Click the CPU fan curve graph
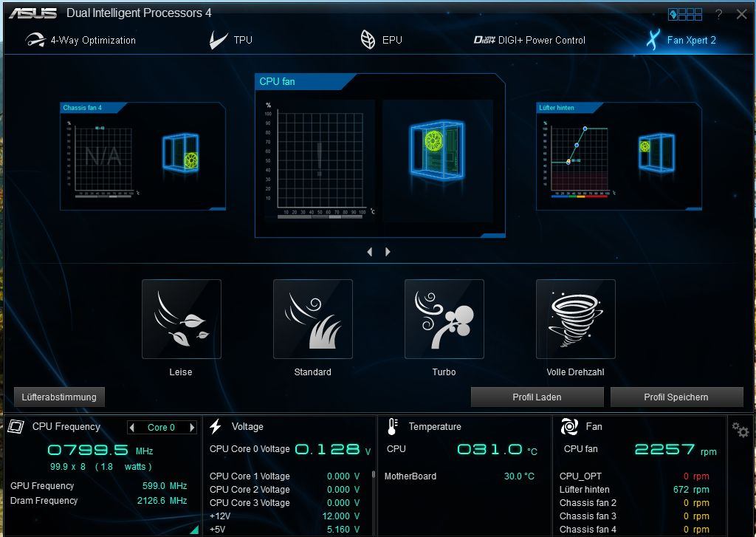Screen dimensions: 756x537 (x=320, y=161)
